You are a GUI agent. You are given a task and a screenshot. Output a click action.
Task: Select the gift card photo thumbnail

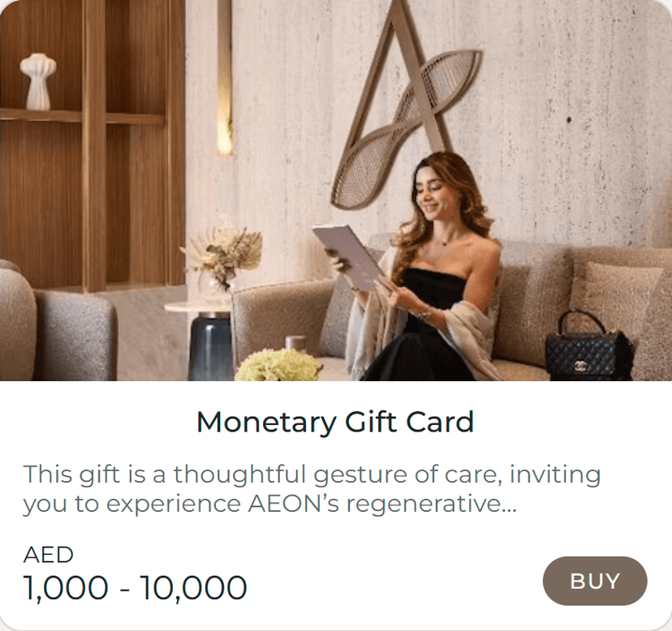[x=336, y=191]
